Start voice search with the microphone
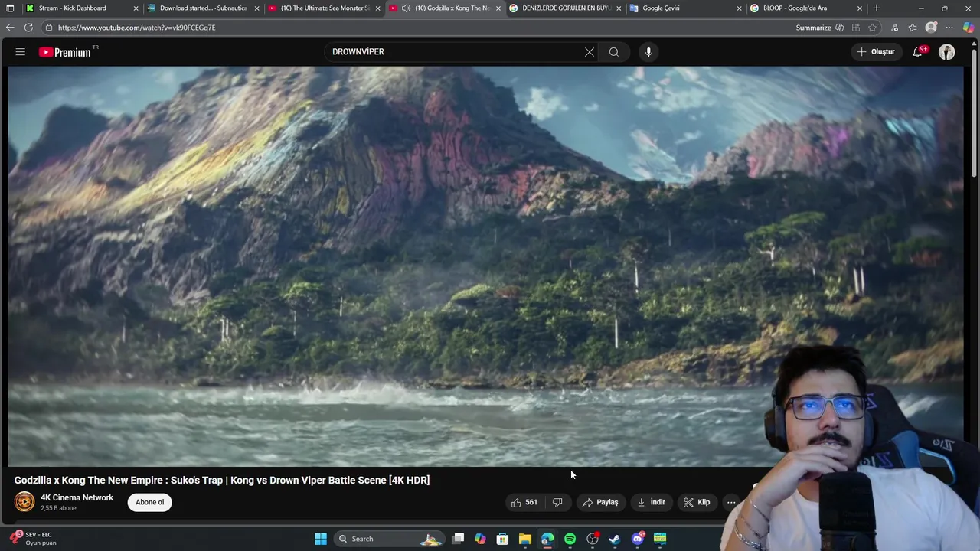This screenshot has width=980, height=551. click(x=648, y=52)
